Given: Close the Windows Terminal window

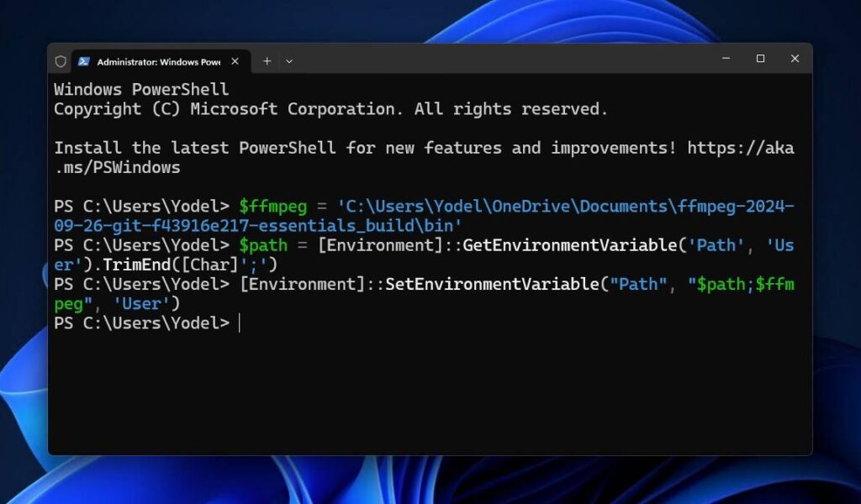Looking at the screenshot, I should click(795, 59).
